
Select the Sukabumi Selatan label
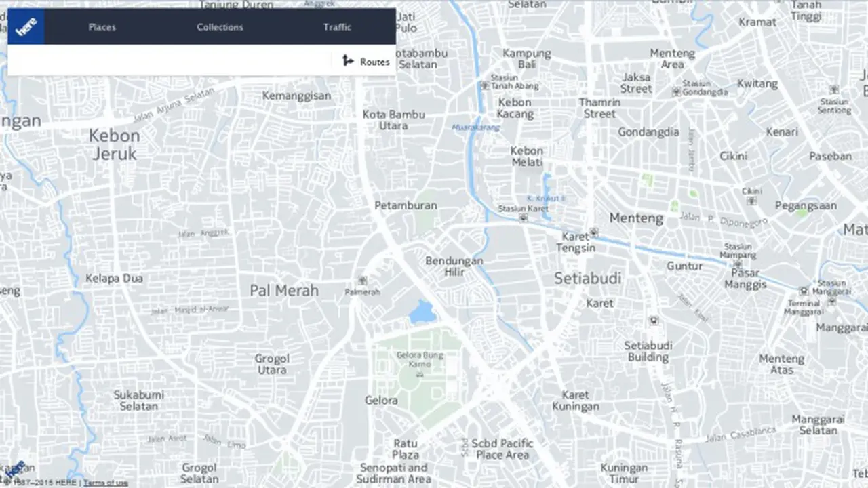pos(139,400)
